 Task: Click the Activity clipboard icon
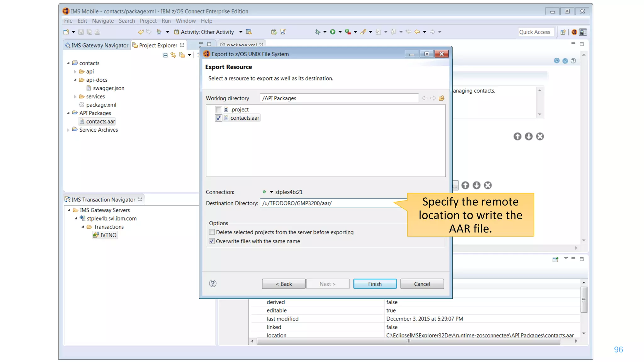pos(177,32)
